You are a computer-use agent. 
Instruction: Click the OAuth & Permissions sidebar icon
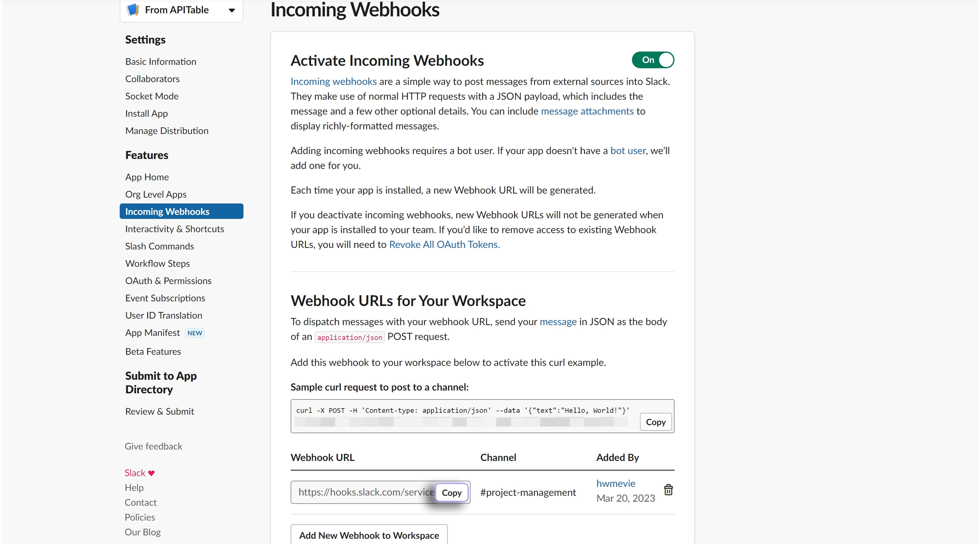[168, 280]
